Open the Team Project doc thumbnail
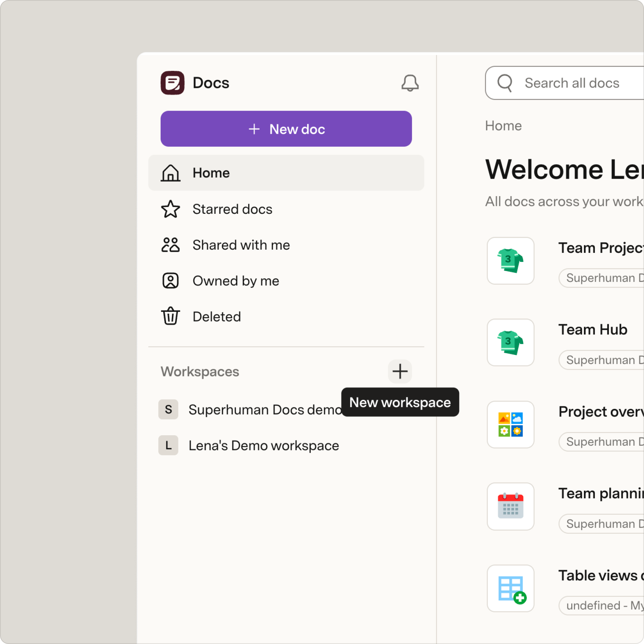Viewport: 644px width, 644px height. tap(510, 261)
